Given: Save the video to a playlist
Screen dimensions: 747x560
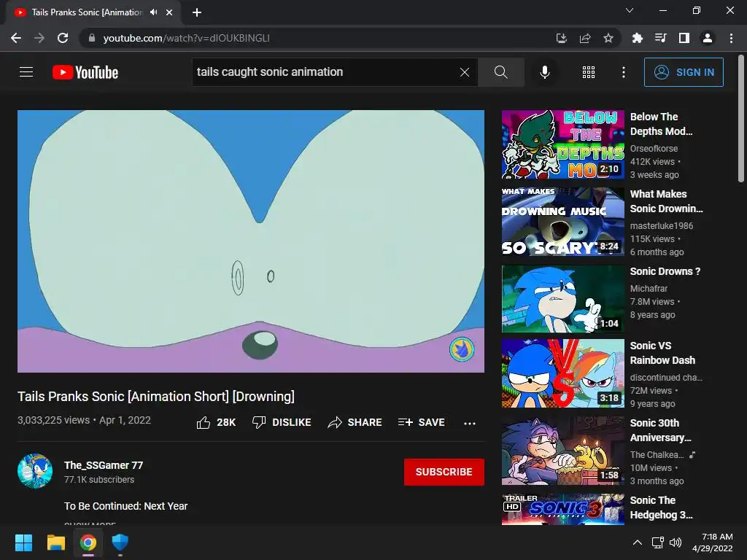Looking at the screenshot, I should coord(421,422).
